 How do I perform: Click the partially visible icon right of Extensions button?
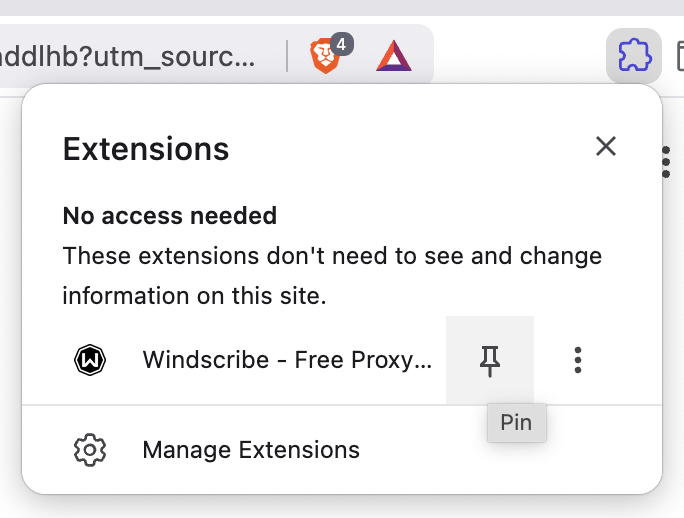(x=679, y=55)
